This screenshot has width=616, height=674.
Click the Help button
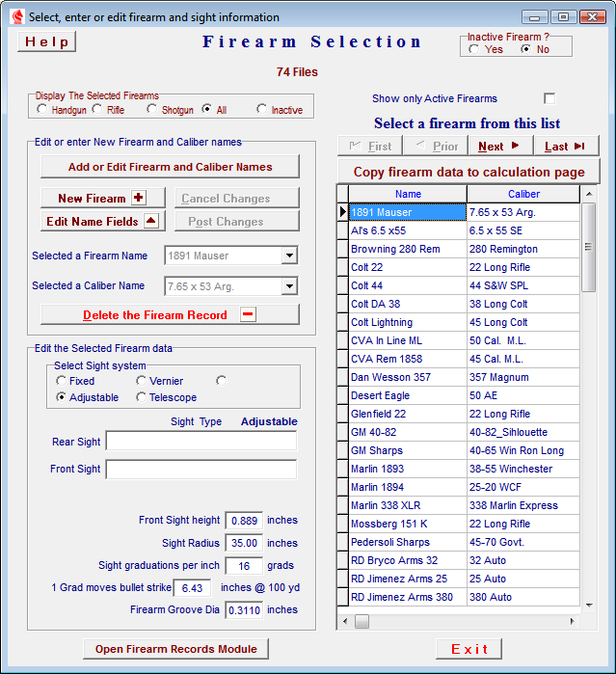coord(46,41)
